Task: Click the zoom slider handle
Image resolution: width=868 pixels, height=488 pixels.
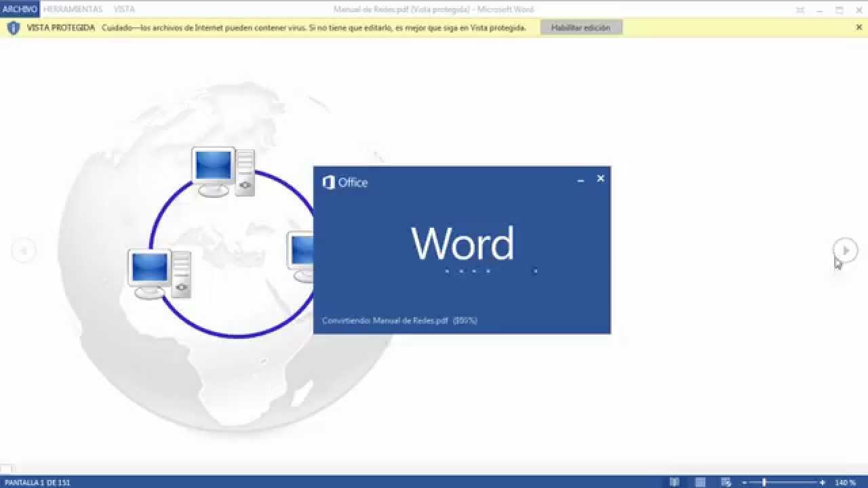Action: tap(764, 483)
